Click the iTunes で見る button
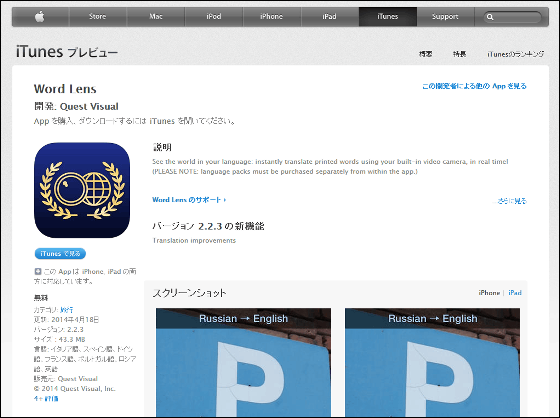Viewport: 560px width, 418px height. point(60,254)
